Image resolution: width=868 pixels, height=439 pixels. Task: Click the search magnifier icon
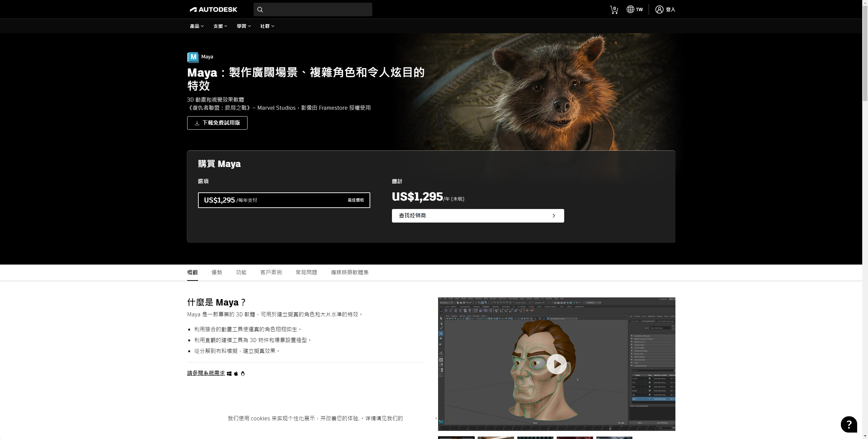(x=260, y=9)
